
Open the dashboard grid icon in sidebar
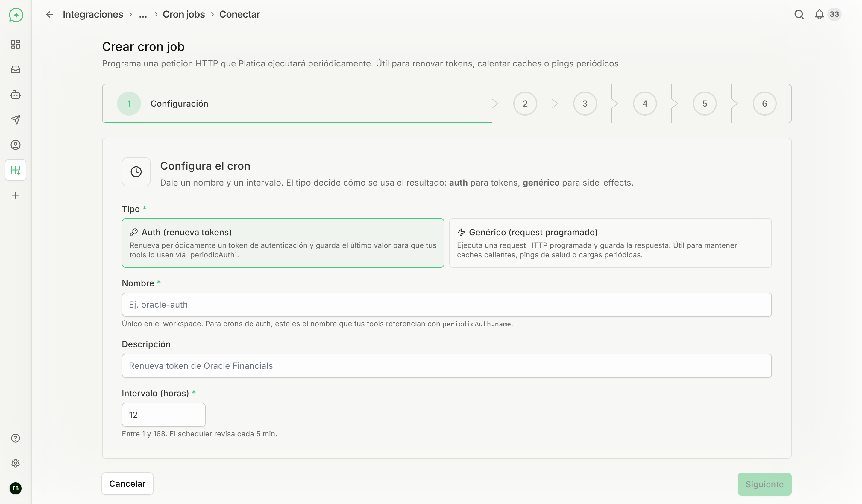(x=15, y=44)
